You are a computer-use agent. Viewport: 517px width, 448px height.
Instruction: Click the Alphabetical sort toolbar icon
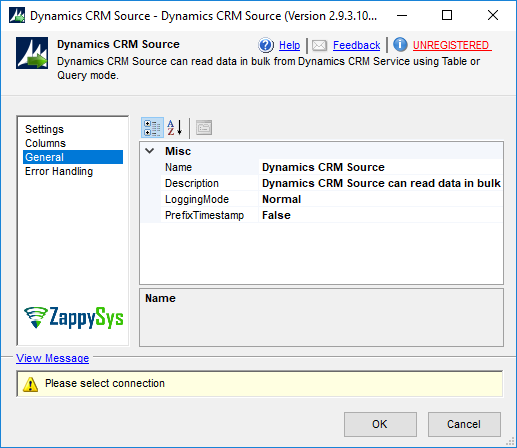175,127
